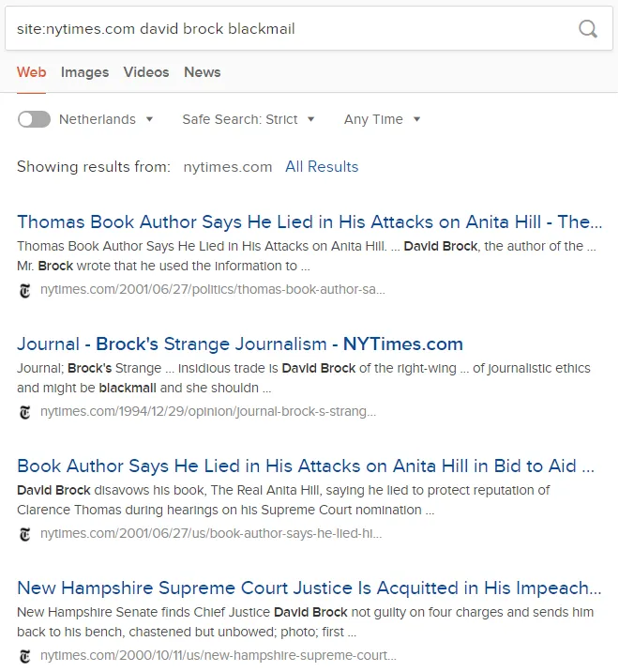
Task: Click the All Results link
Action: pos(322,166)
